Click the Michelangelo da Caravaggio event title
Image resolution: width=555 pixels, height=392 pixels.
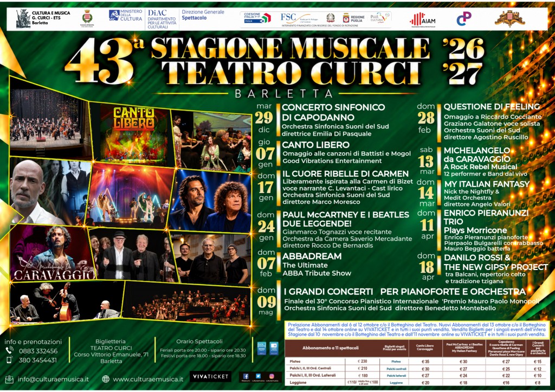point(477,155)
